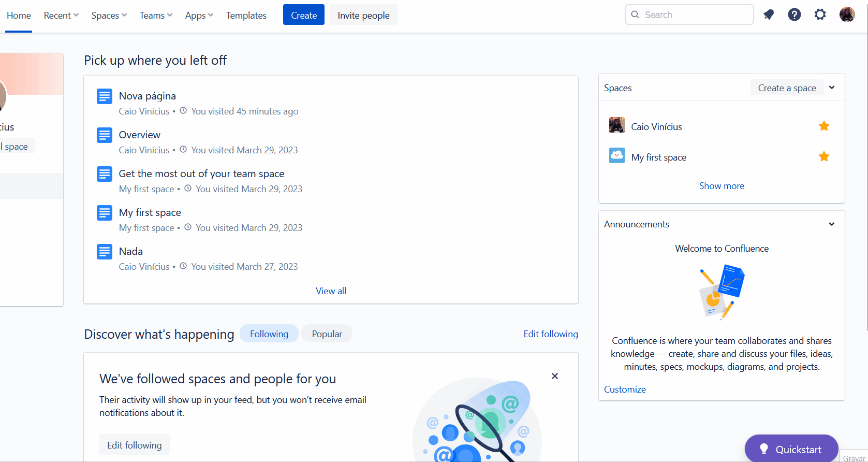Open the Quickstart button
Screen dimensions: 868x462
tap(791, 449)
